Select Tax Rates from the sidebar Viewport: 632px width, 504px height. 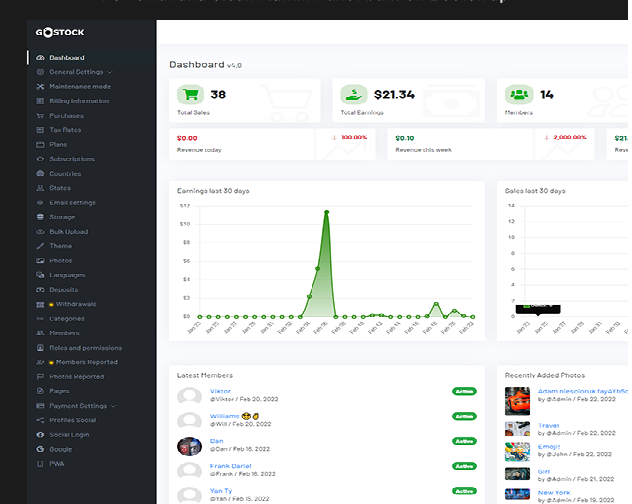pos(65,130)
